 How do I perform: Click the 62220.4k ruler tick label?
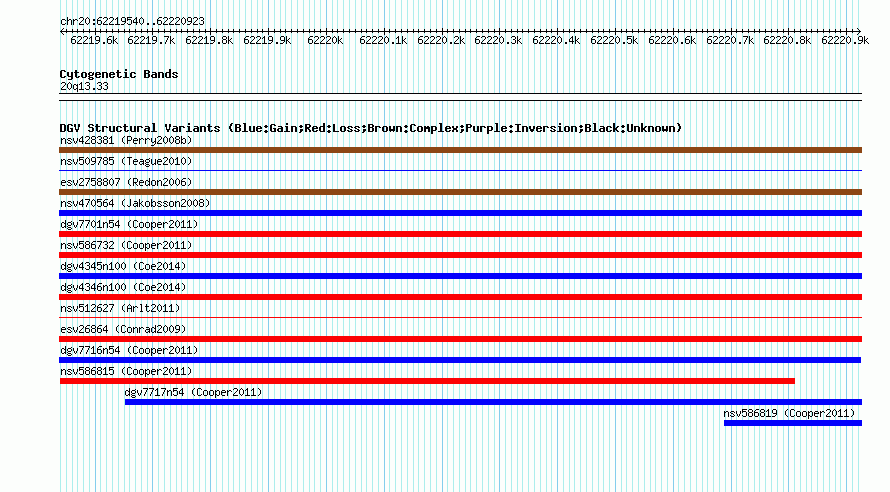[x=556, y=41]
